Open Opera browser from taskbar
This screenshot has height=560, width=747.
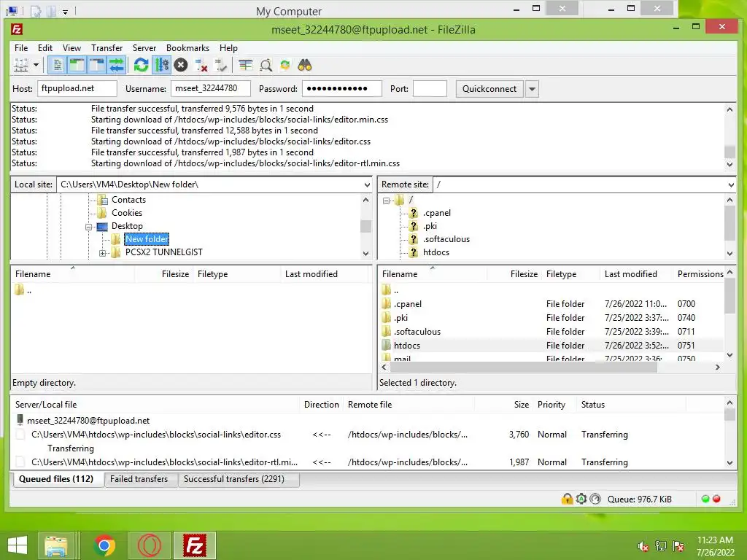149,545
